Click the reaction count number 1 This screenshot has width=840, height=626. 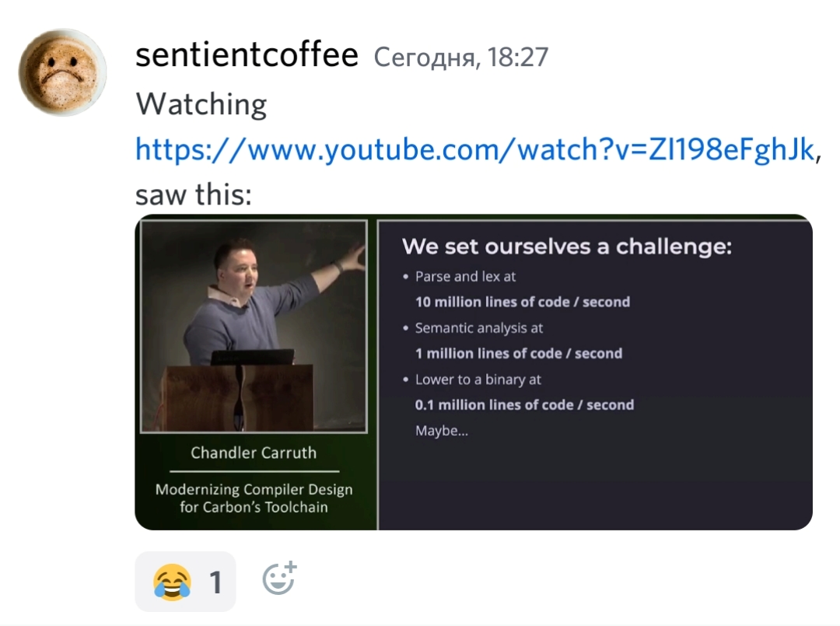click(216, 582)
